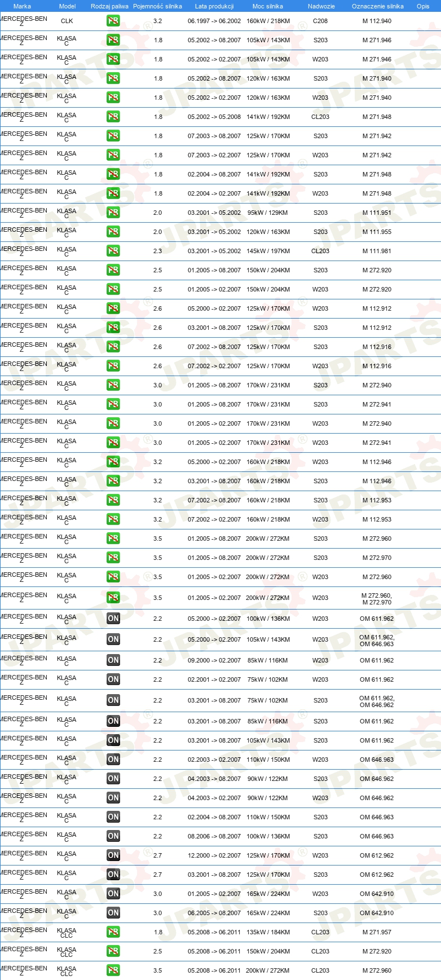Click diesel ON icon in 08.2006 100kW S203 row
This screenshot has width=441, height=980.
pos(113,836)
